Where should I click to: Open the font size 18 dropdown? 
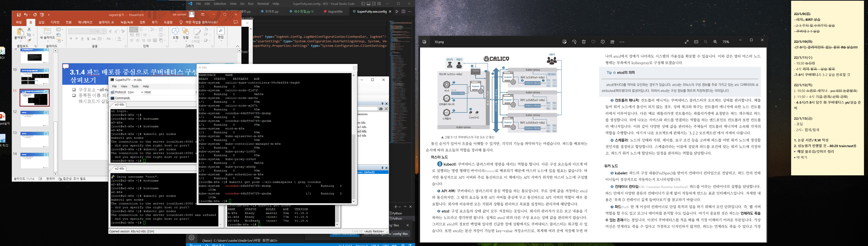point(105,31)
